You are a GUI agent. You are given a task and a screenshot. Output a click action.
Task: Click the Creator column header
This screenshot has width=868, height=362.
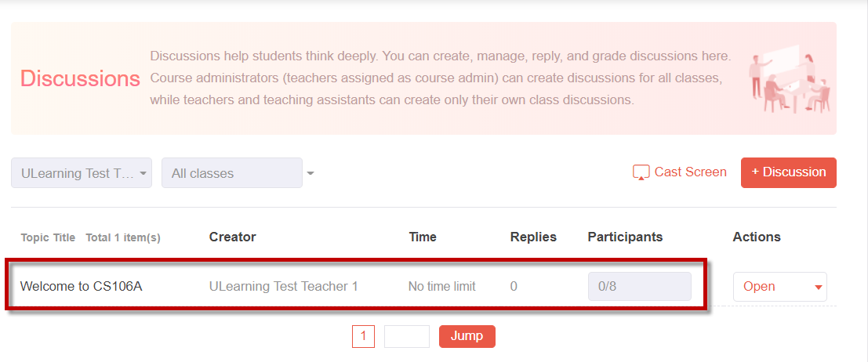point(233,237)
